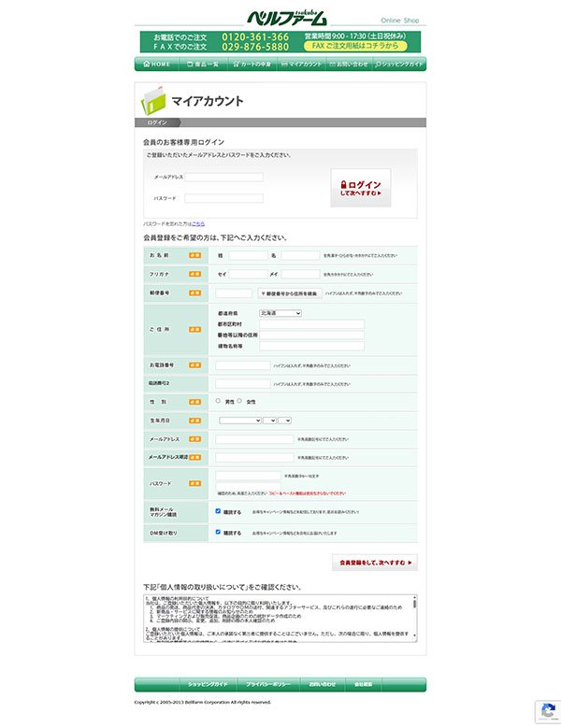This screenshot has height=728, width=561.
Task: Click the red ログインして次へすすむ button
Action: (360, 188)
